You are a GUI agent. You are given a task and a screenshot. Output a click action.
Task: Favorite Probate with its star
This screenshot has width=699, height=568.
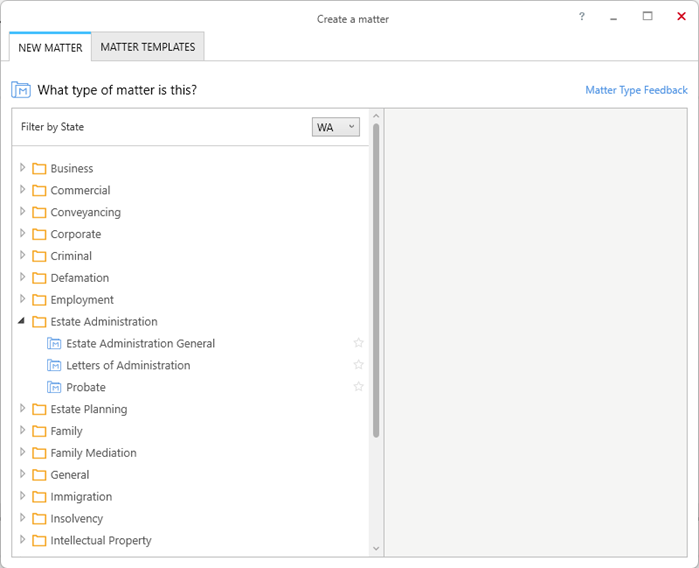coord(358,387)
